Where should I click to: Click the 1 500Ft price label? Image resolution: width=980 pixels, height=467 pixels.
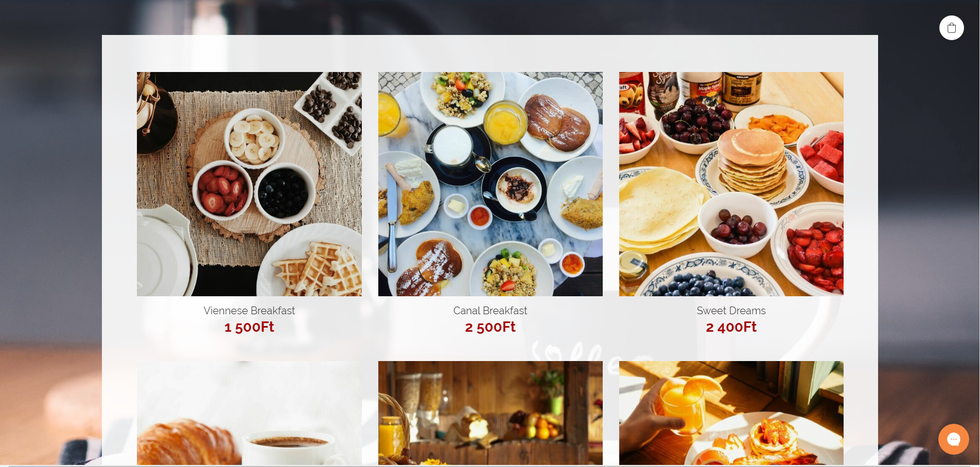(249, 327)
